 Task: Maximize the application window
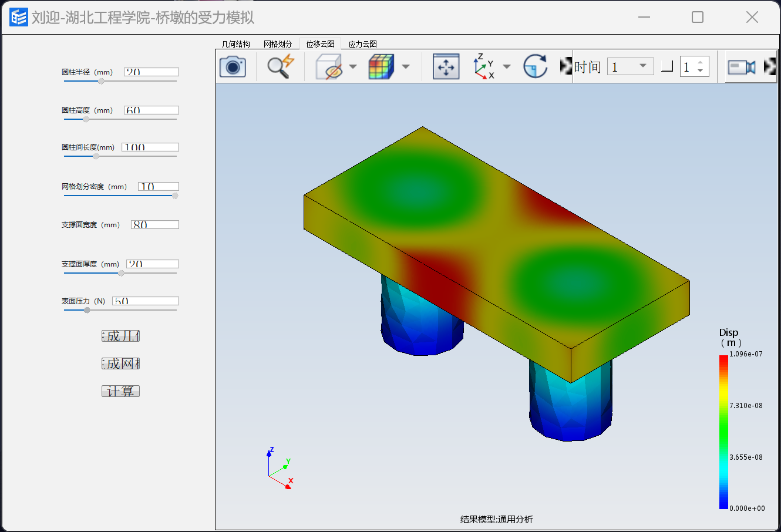pos(698,18)
